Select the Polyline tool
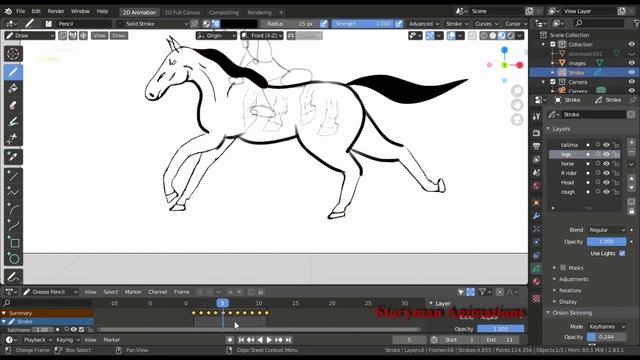640x360 pixels. pos(13,192)
